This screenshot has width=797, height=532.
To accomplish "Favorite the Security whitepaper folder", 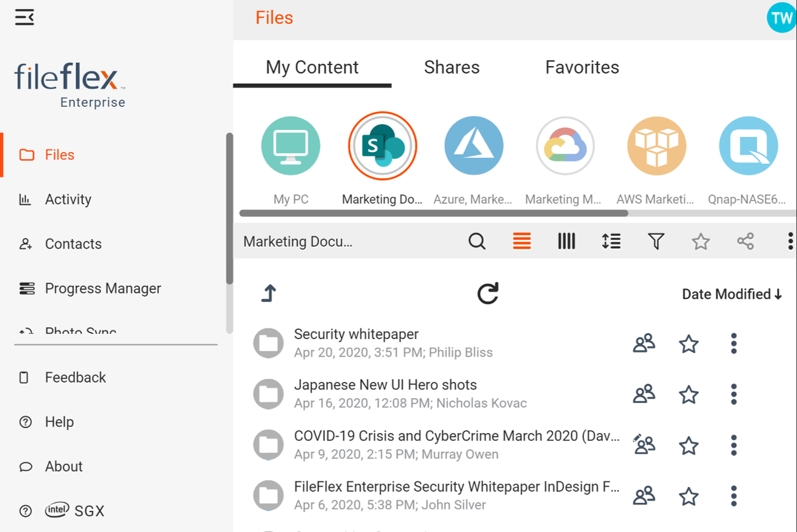I will coord(688,344).
